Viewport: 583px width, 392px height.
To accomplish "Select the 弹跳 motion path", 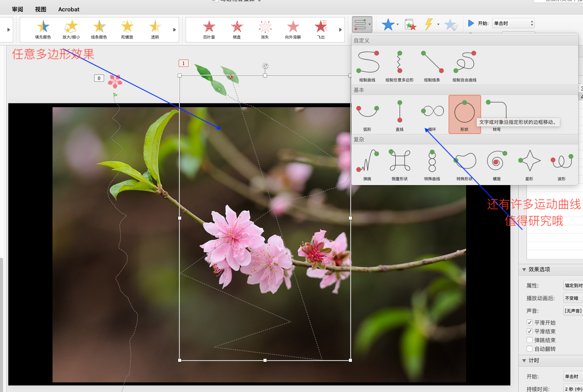I will coord(367,164).
